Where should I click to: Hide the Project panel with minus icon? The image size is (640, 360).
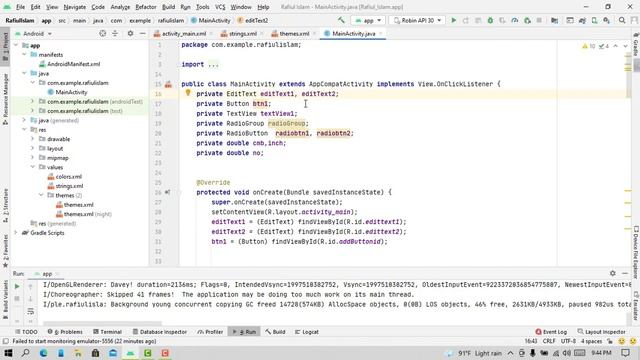point(142,33)
